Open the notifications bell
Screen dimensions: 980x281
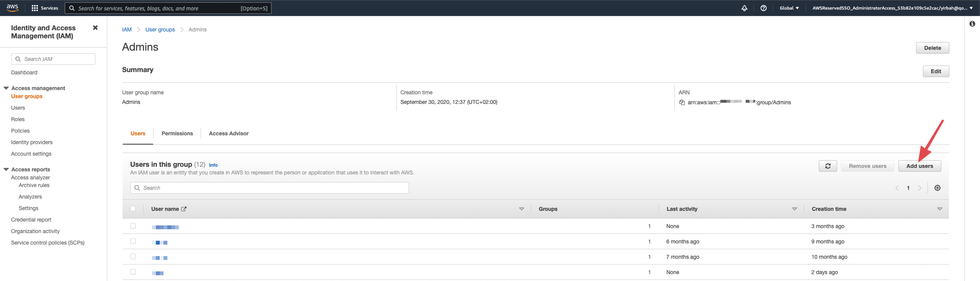pyautogui.click(x=744, y=8)
